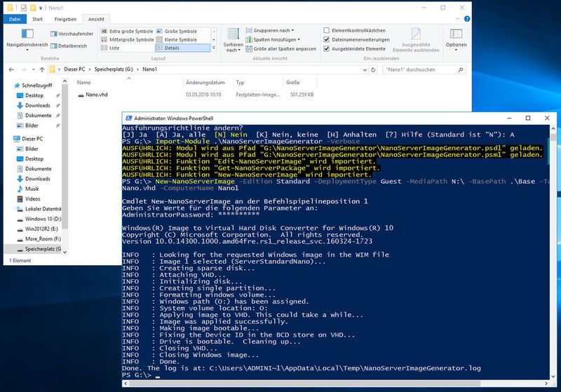Click Explorer quick access properties icon
561x392 pixels.
pyautogui.click(x=24, y=8)
